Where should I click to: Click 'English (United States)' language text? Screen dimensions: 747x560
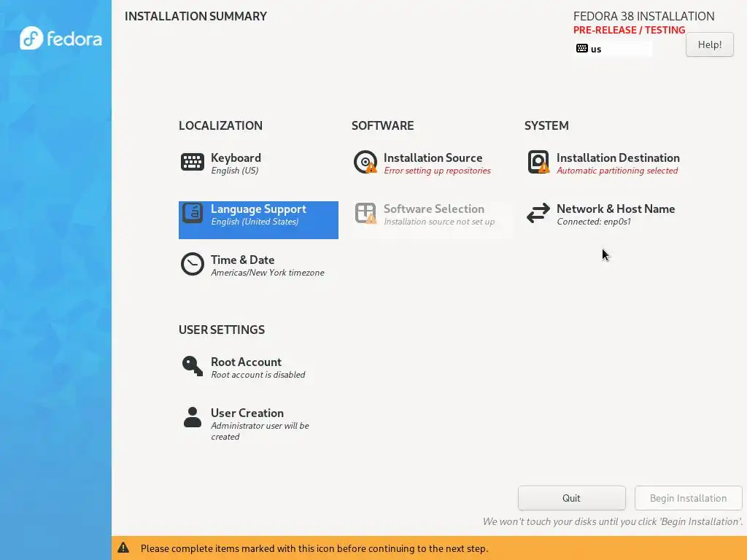point(255,222)
